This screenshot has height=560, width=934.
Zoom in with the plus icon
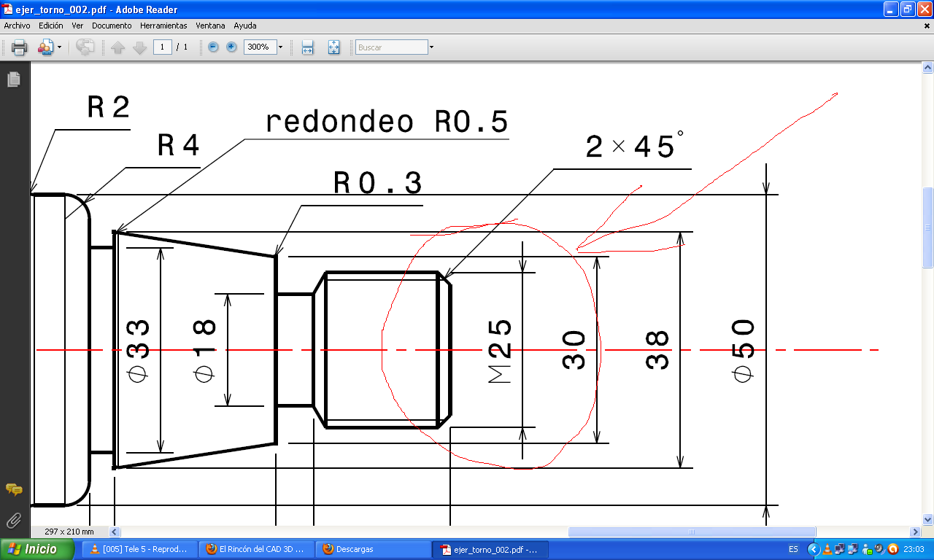[x=231, y=47]
